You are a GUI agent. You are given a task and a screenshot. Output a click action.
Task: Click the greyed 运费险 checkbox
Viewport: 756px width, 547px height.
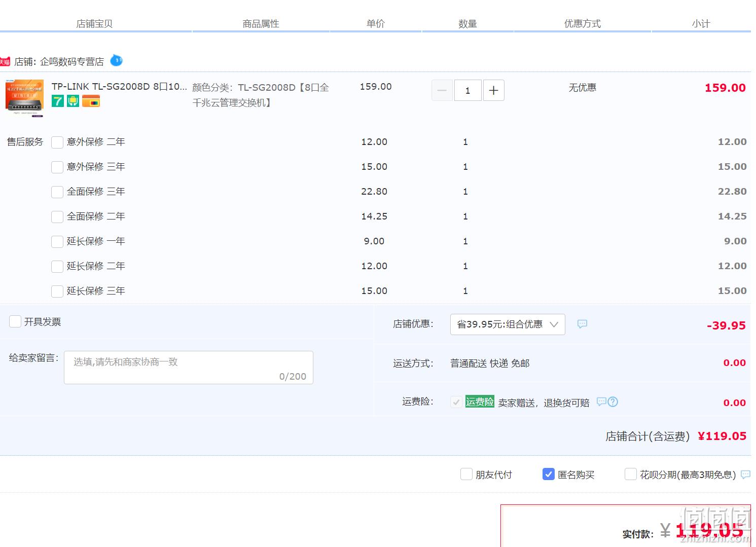(456, 402)
